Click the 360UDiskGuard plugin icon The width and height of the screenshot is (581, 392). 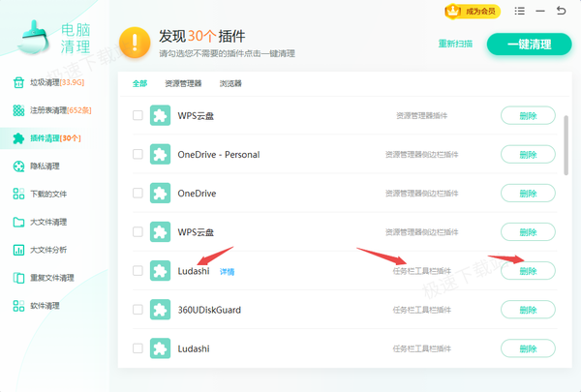click(160, 310)
